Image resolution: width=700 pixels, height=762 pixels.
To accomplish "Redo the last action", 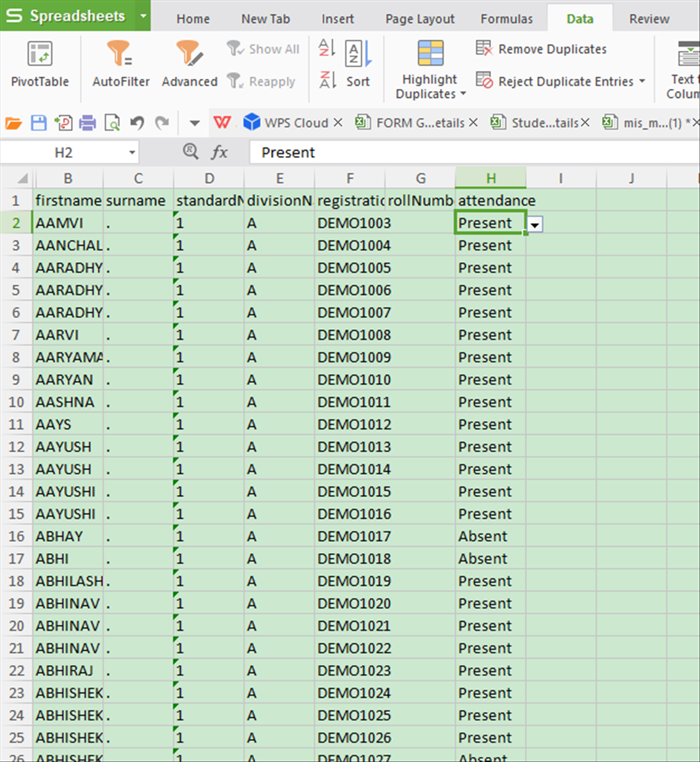I will point(161,123).
